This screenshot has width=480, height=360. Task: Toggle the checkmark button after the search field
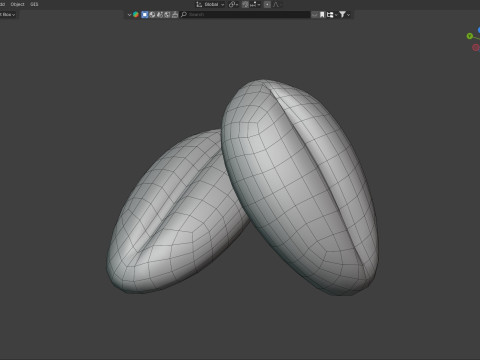tap(314, 15)
